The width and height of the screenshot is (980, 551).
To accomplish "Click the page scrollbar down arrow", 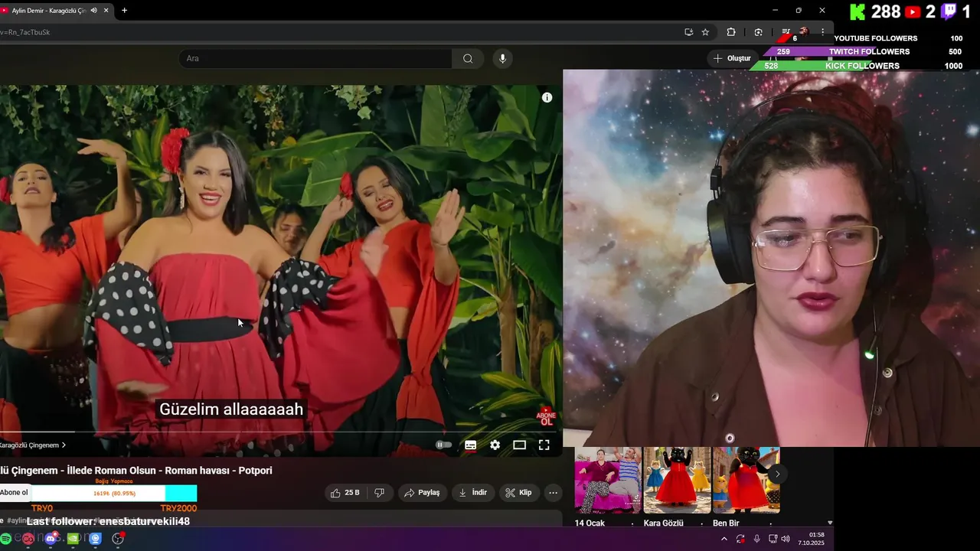I will (830, 523).
